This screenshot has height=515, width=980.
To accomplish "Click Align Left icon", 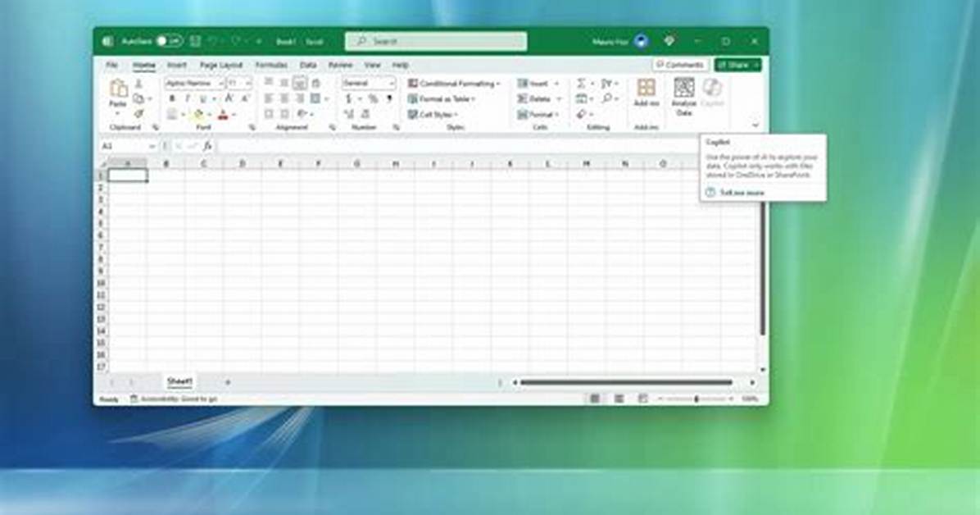I will tap(269, 99).
